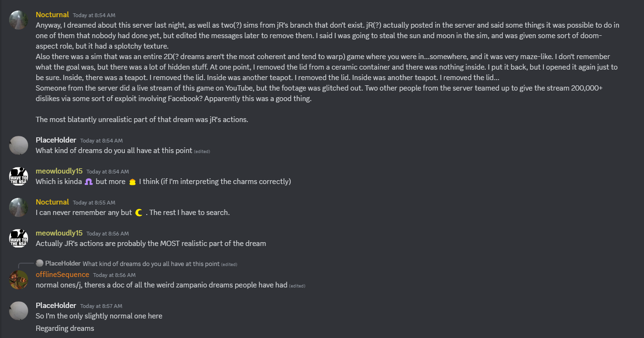Jump to the replied PlaceHolder message preview
This screenshot has height=338, width=644.
click(151, 264)
